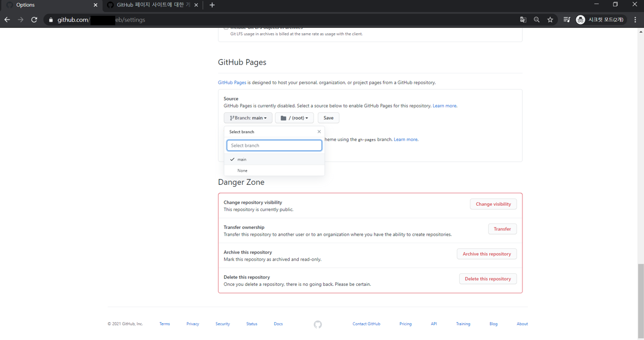
Task: Close the Select branch popup with X
Action: tap(319, 132)
